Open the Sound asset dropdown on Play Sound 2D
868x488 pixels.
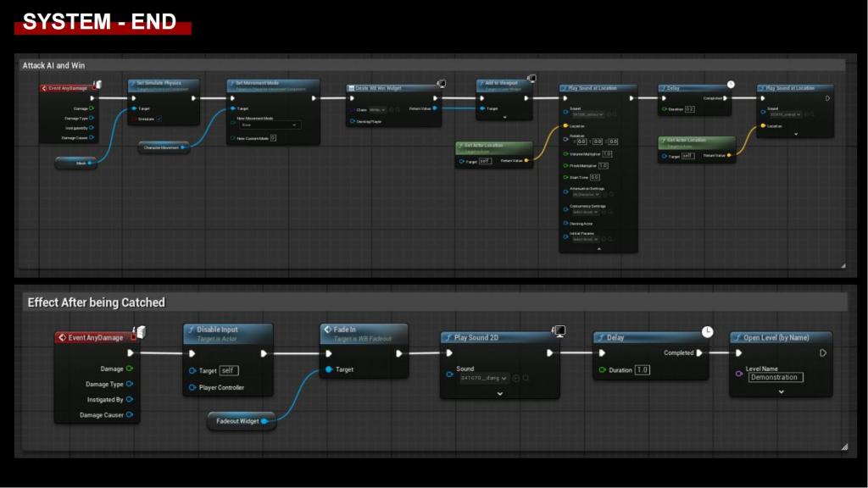pyautogui.click(x=484, y=378)
